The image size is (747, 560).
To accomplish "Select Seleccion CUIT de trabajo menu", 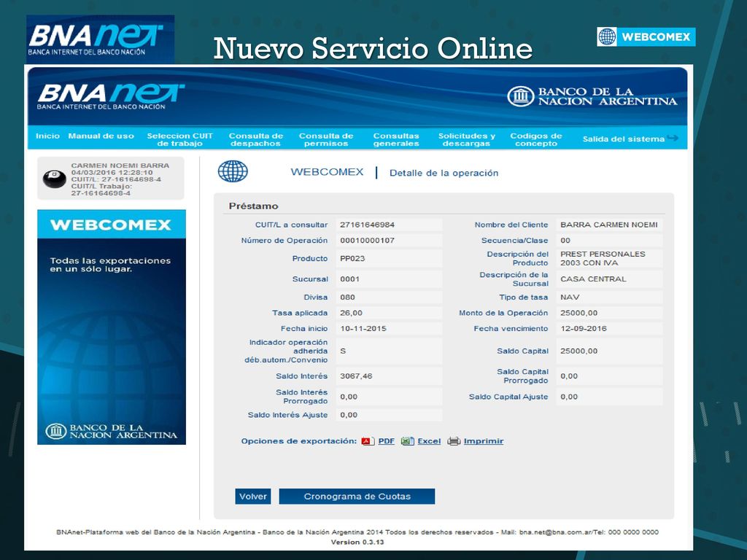I will tap(180, 139).
